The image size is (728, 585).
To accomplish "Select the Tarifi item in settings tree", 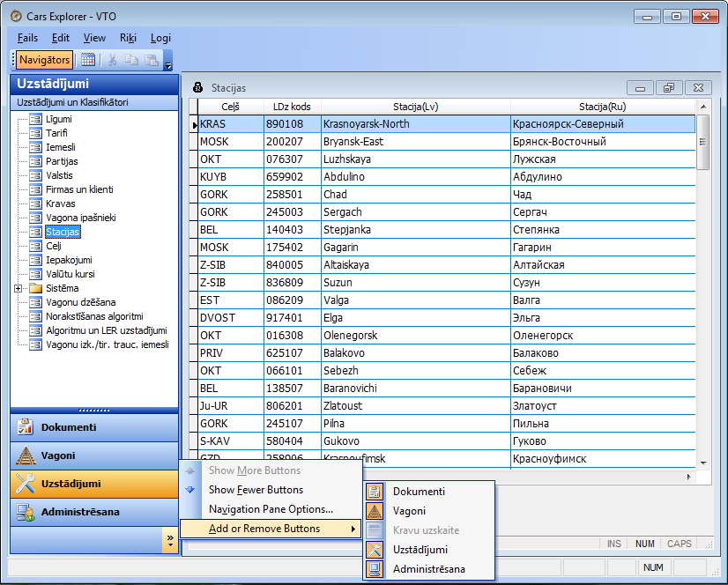I will (56, 133).
